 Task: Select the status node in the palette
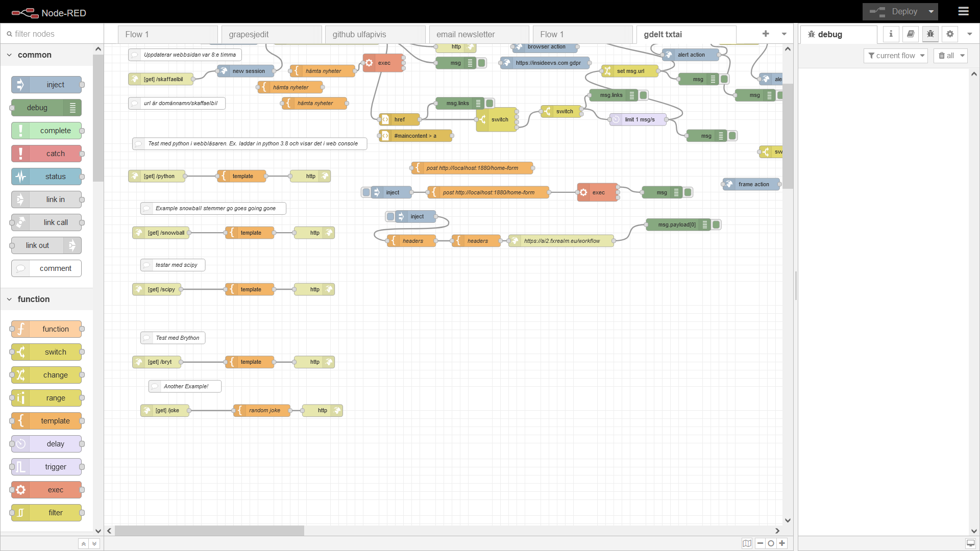coord(46,177)
